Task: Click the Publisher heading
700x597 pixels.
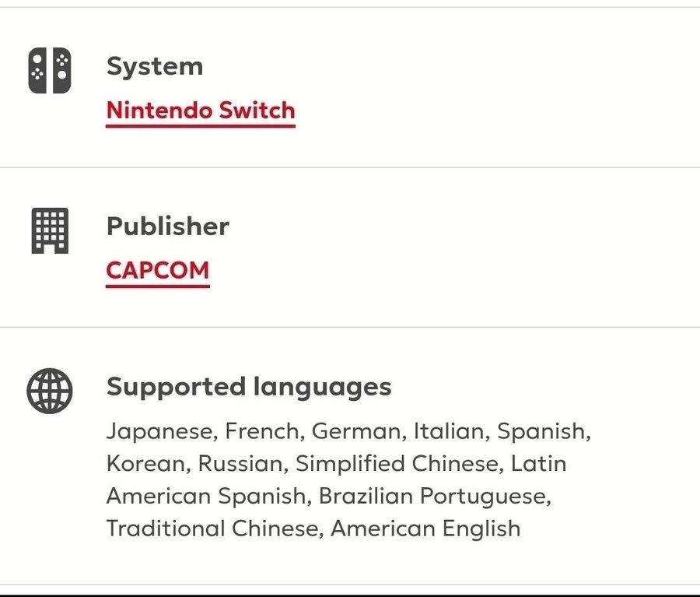Action: click(168, 226)
